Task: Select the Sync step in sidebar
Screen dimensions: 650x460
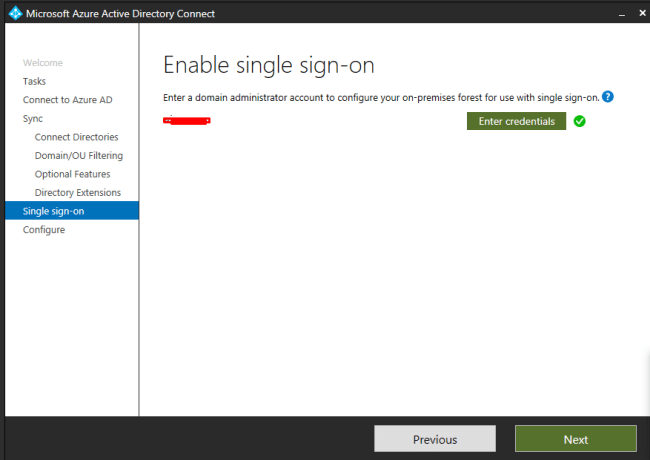Action: coord(33,119)
